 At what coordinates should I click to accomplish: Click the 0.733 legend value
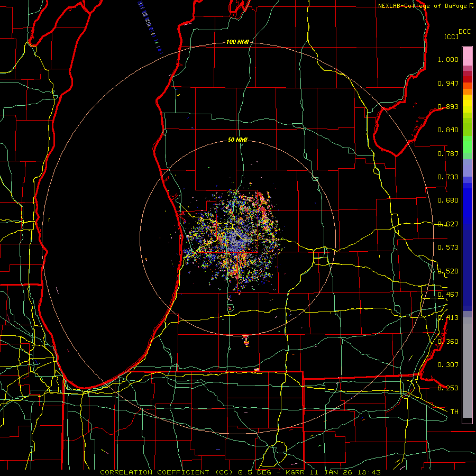[x=448, y=177]
